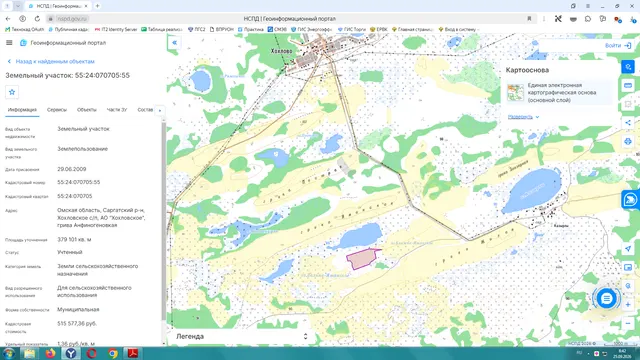Click the Хохлово village label on map
The height and width of the screenshot is (360, 640).
pos(281,51)
